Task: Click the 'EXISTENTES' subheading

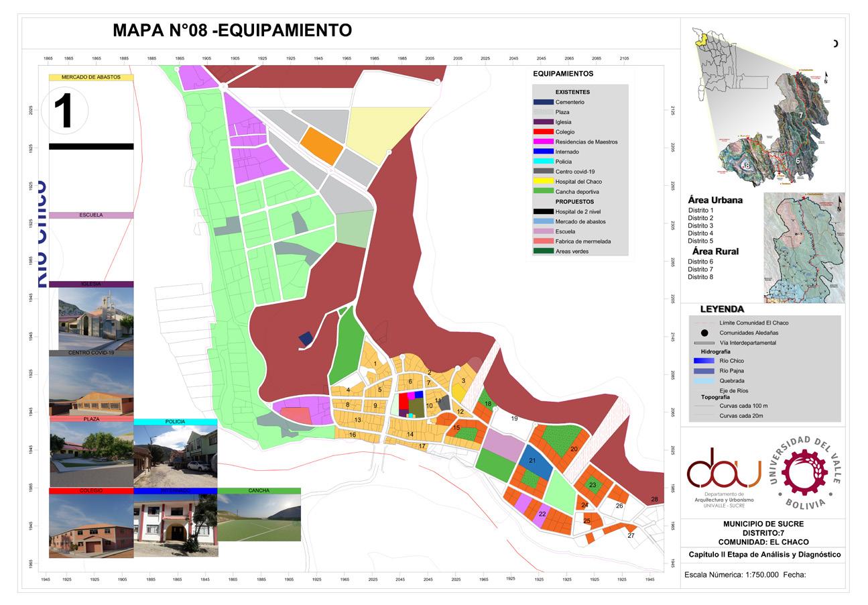Action: coord(572,92)
